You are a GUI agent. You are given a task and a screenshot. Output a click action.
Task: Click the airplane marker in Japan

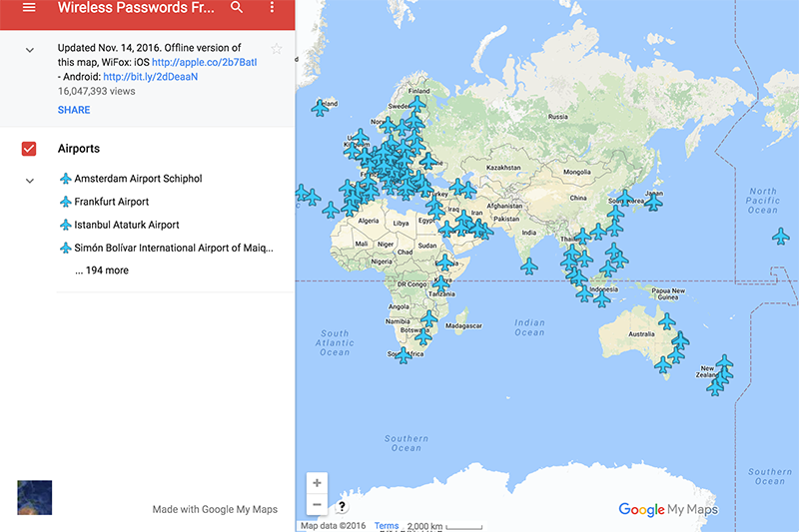coord(653,202)
